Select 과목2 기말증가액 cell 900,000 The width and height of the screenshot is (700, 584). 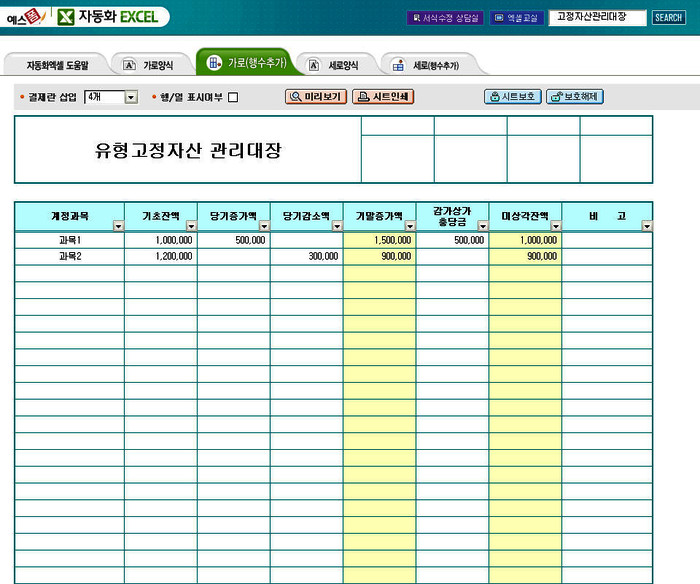(x=379, y=256)
